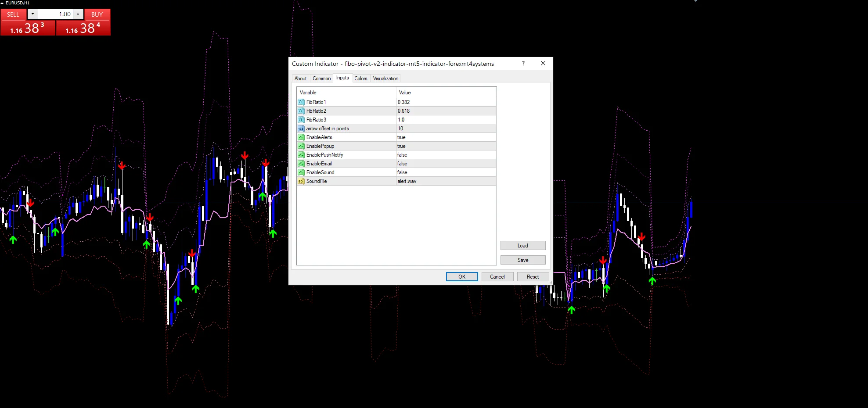Click the Cancel button
The image size is (868, 408).
(497, 277)
